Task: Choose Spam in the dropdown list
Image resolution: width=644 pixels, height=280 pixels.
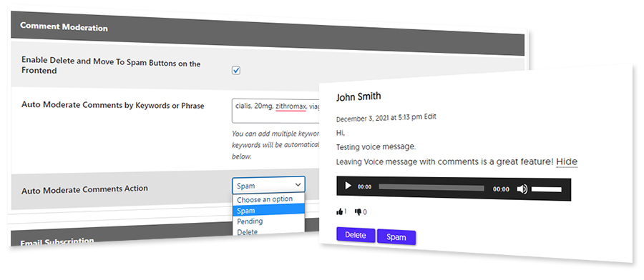Action: [x=268, y=210]
